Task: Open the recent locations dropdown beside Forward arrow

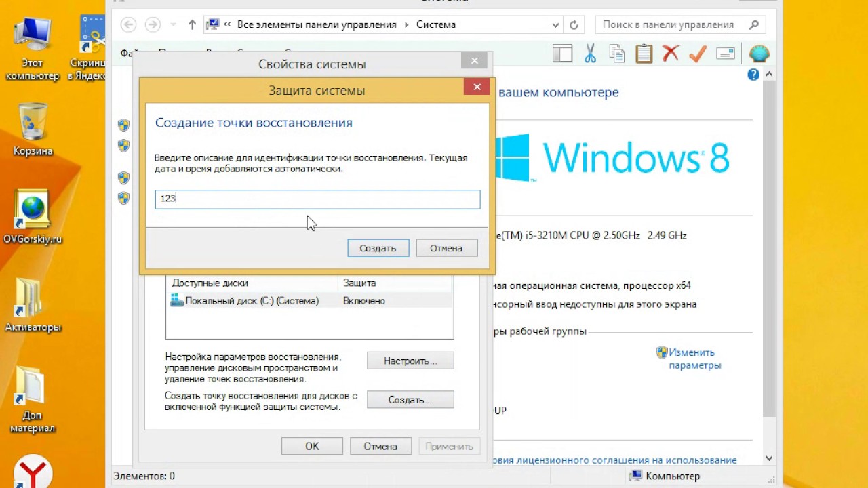Action: (174, 25)
